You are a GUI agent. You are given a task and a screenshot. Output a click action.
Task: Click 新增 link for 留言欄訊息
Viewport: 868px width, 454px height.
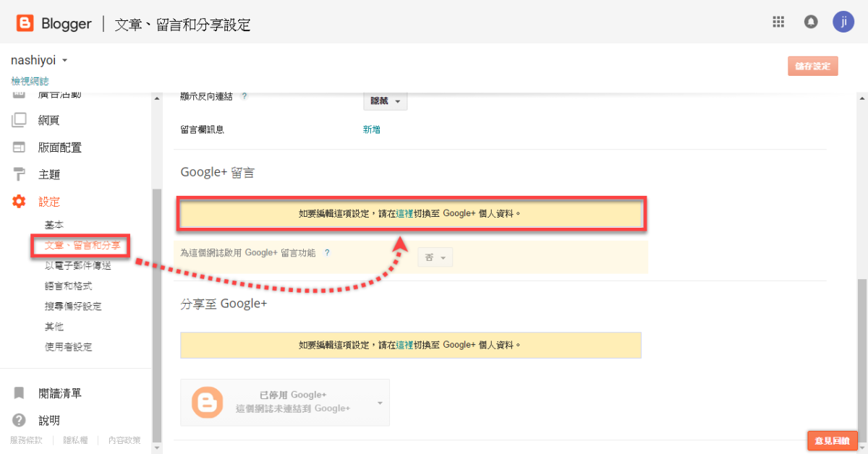tap(372, 129)
